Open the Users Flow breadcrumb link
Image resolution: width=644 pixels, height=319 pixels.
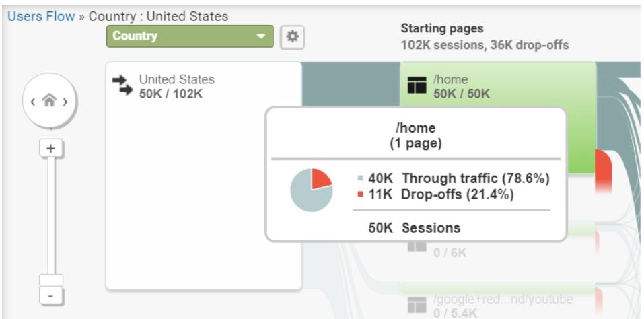(41, 16)
